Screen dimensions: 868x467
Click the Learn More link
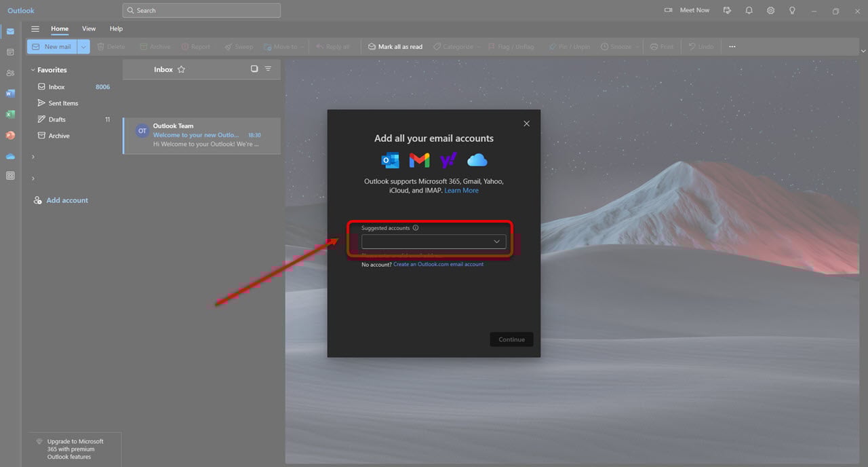(x=461, y=191)
